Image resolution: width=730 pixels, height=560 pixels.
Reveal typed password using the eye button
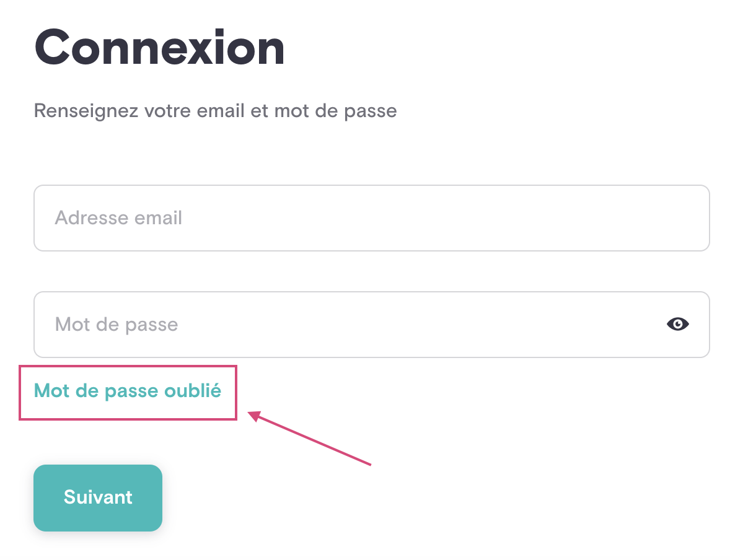pos(677,324)
